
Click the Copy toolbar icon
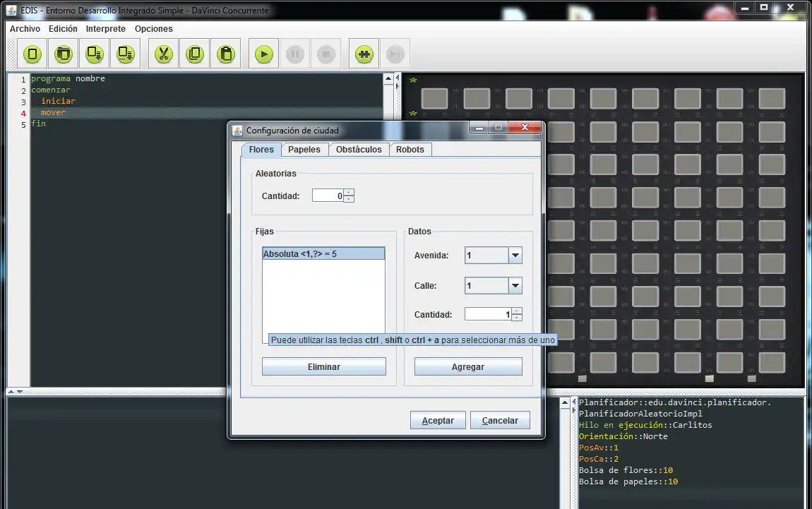(194, 54)
